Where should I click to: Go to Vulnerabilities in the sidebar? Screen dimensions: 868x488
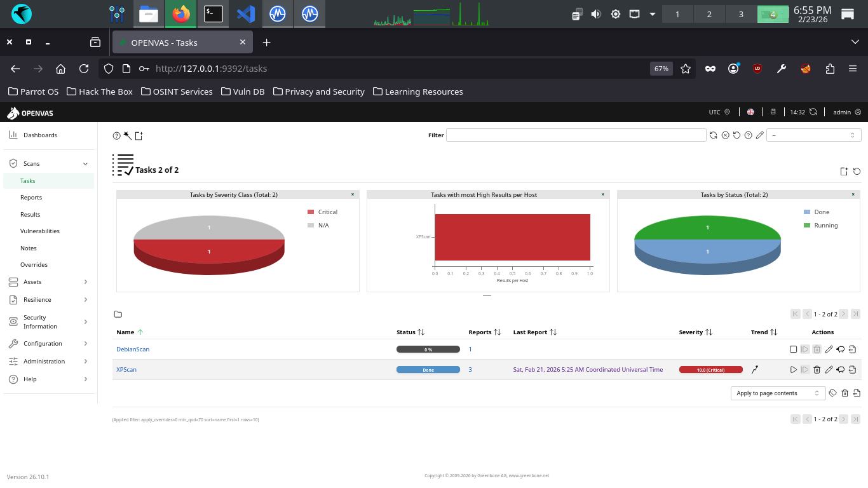click(x=39, y=231)
